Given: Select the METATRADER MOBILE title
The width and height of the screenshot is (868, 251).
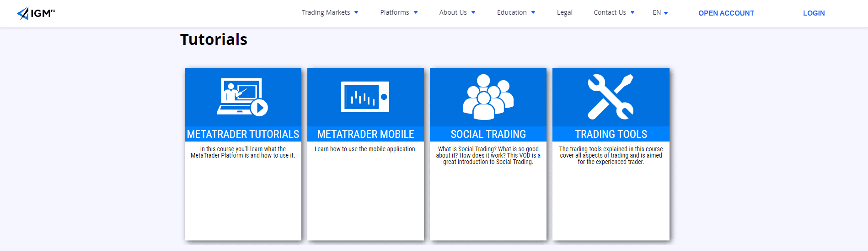Looking at the screenshot, I should pos(365,134).
